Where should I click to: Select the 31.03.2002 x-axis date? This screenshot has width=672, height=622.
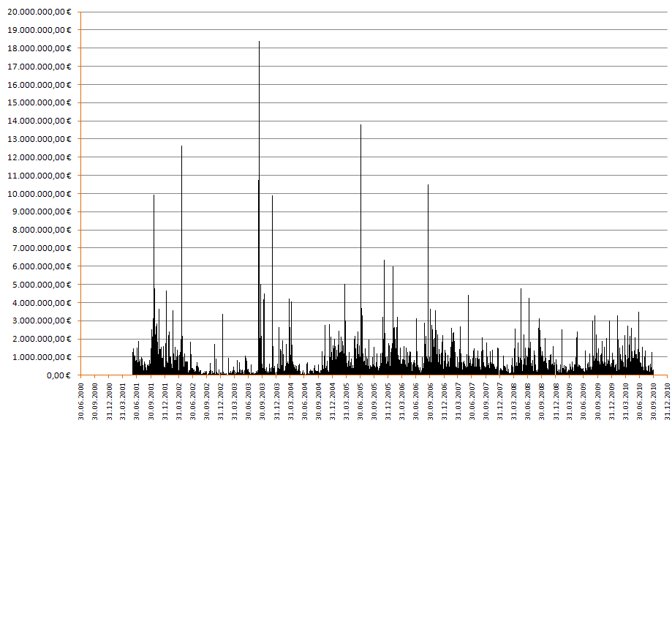coord(178,402)
